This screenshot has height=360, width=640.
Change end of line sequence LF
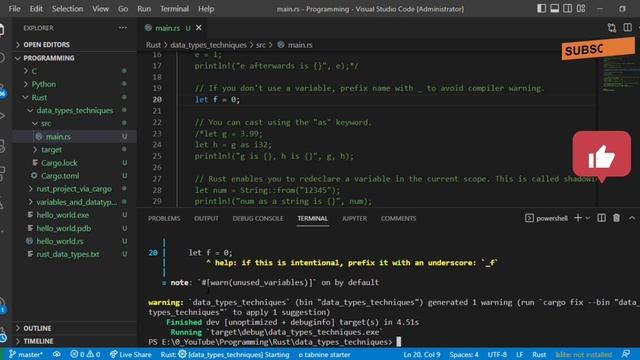[519, 355]
